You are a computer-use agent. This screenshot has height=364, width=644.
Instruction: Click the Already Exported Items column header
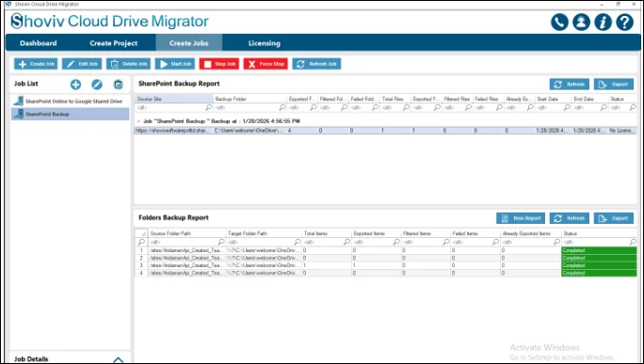[x=531, y=233]
